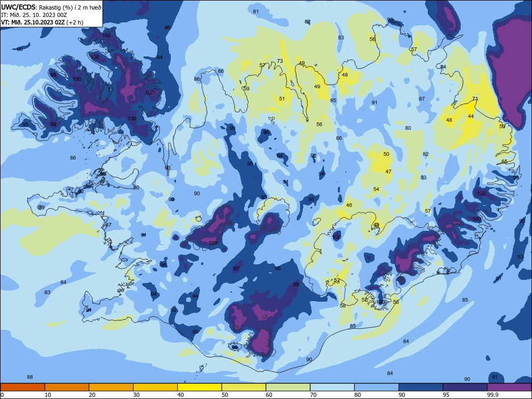The height and width of the screenshot is (399, 532).
Task: Click the humidity value '44' in the east
Action: click(x=471, y=117)
